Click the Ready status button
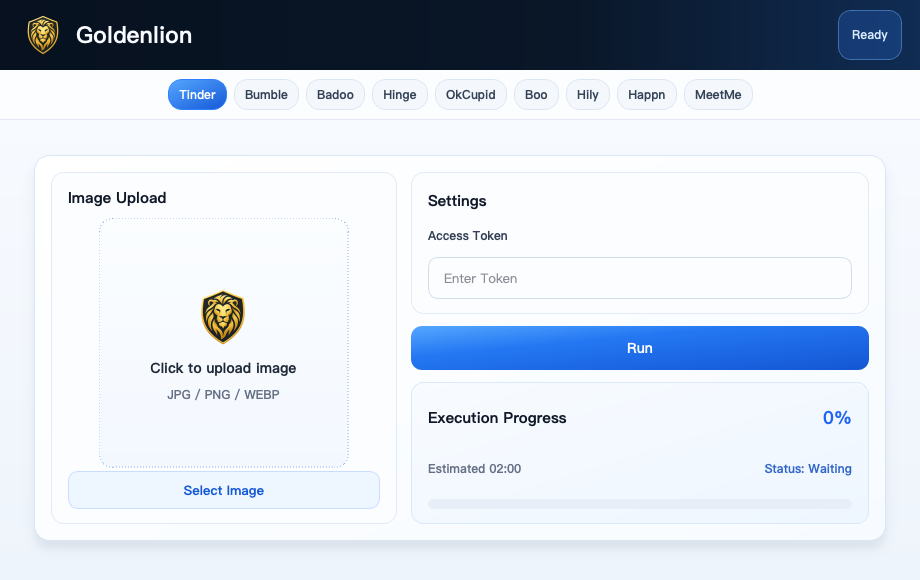This screenshot has height=580, width=920. (870, 35)
